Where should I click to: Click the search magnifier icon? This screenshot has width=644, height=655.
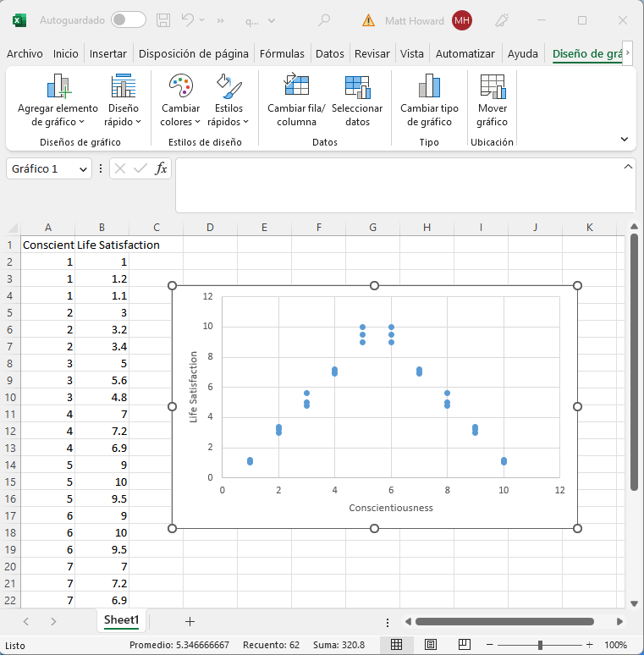click(323, 20)
